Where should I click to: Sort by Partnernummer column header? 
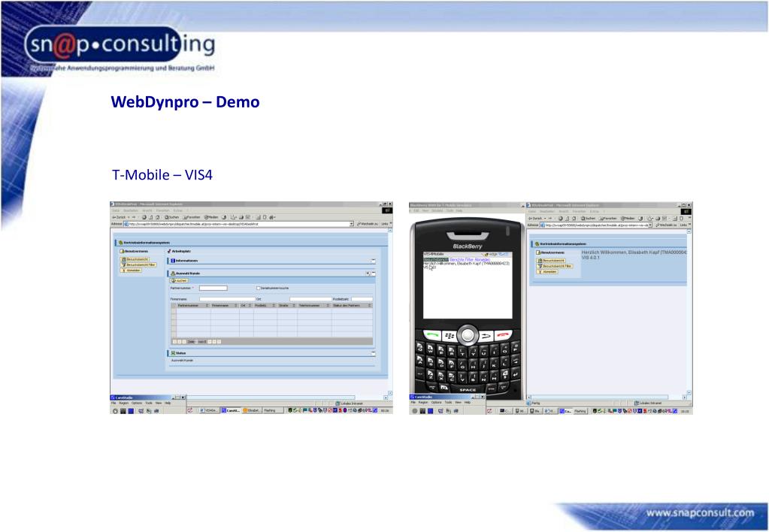coord(193,305)
